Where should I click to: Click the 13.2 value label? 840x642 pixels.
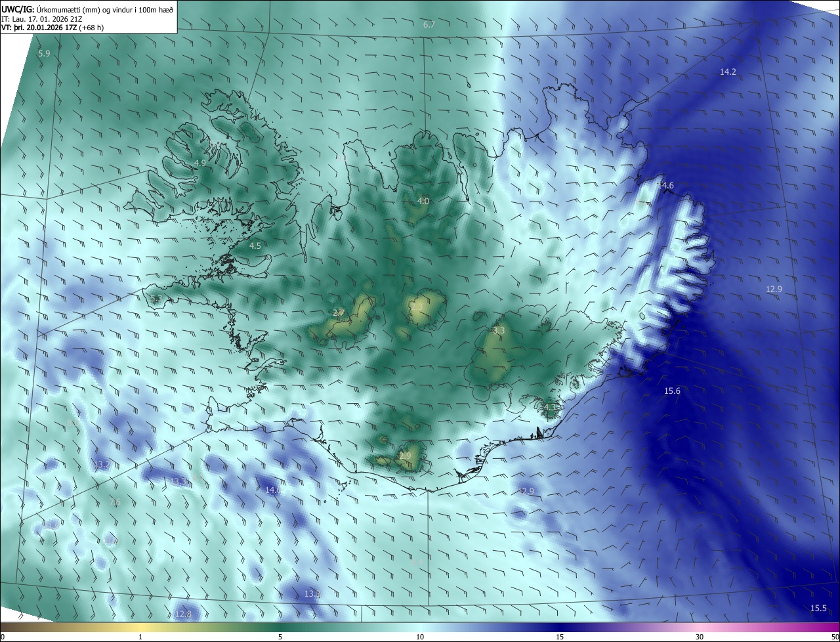[102, 465]
